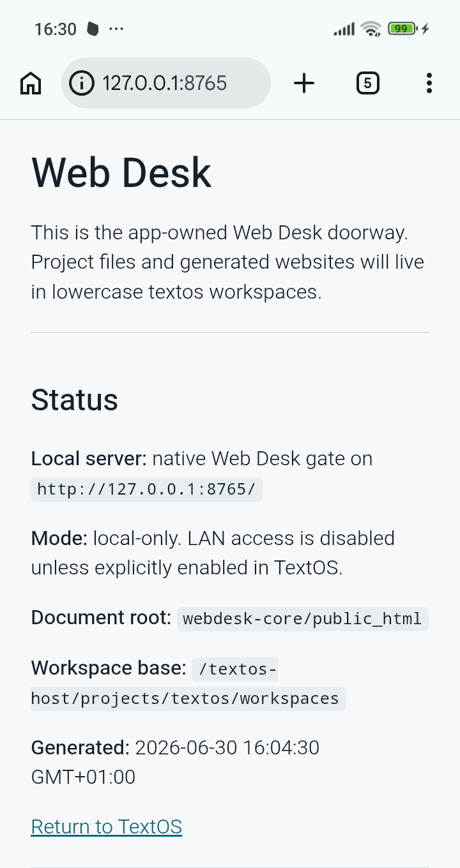460x868 pixels.
Task: Tap the Document root label
Action: [x=101, y=618]
